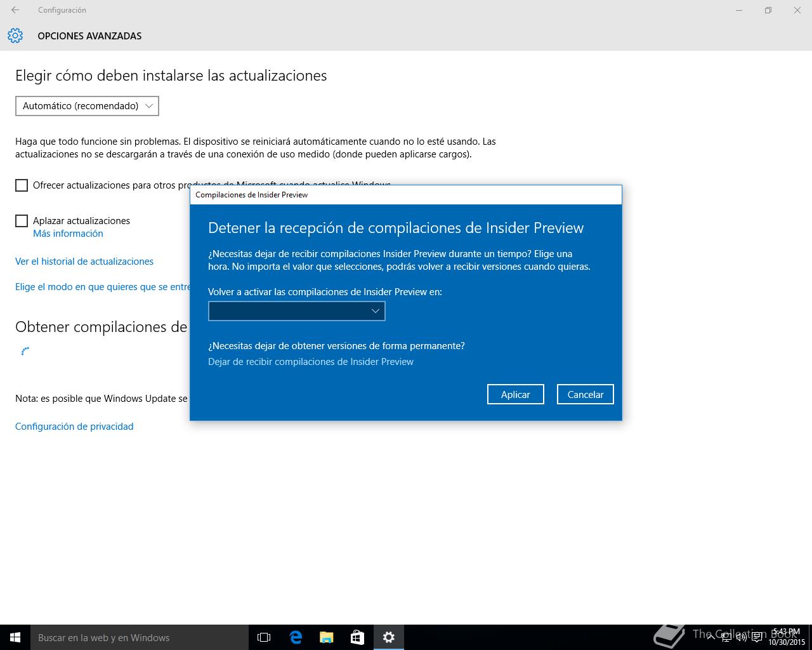The height and width of the screenshot is (650, 812).
Task: Click the Compilaciones de Insider Preview title bar
Action: pyautogui.click(x=406, y=195)
